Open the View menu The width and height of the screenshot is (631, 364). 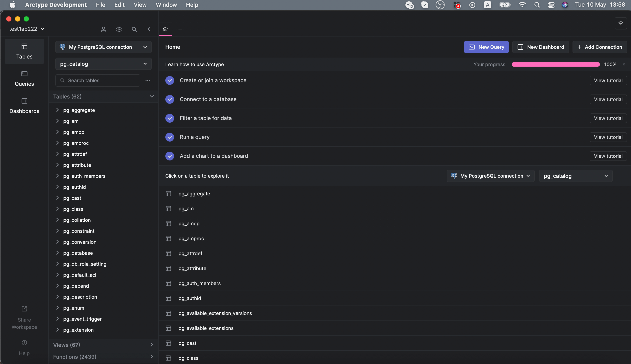point(140,5)
